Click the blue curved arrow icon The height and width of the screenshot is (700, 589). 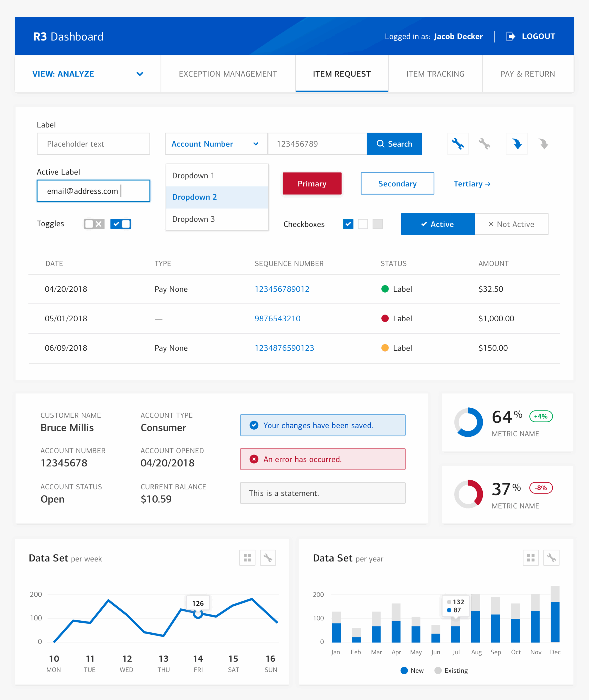(x=517, y=144)
